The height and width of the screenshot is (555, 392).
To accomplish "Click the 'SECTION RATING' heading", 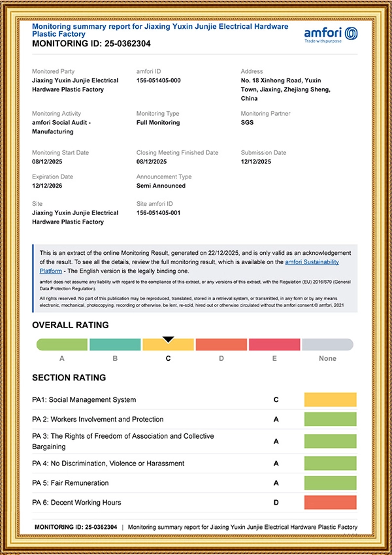I will coord(69,377).
